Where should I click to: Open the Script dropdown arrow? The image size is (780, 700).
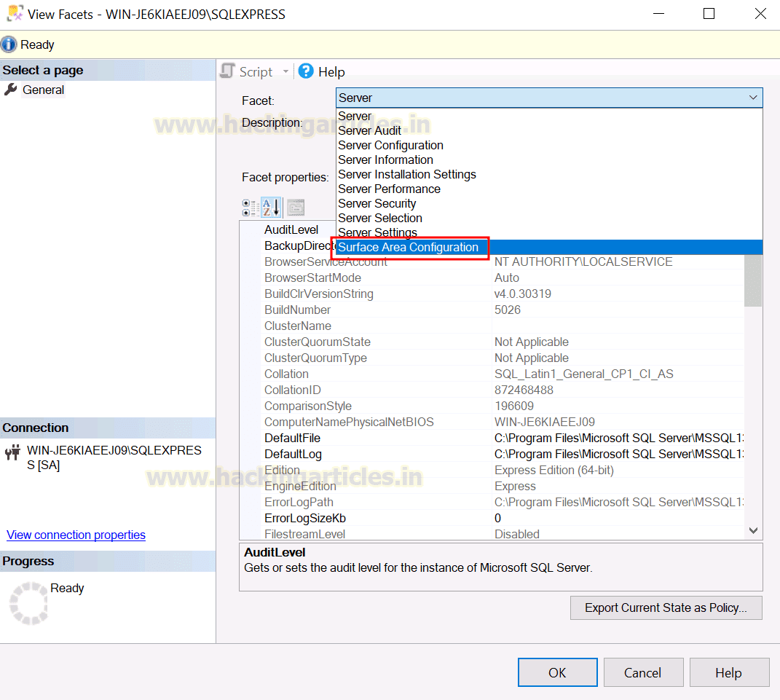(x=285, y=71)
